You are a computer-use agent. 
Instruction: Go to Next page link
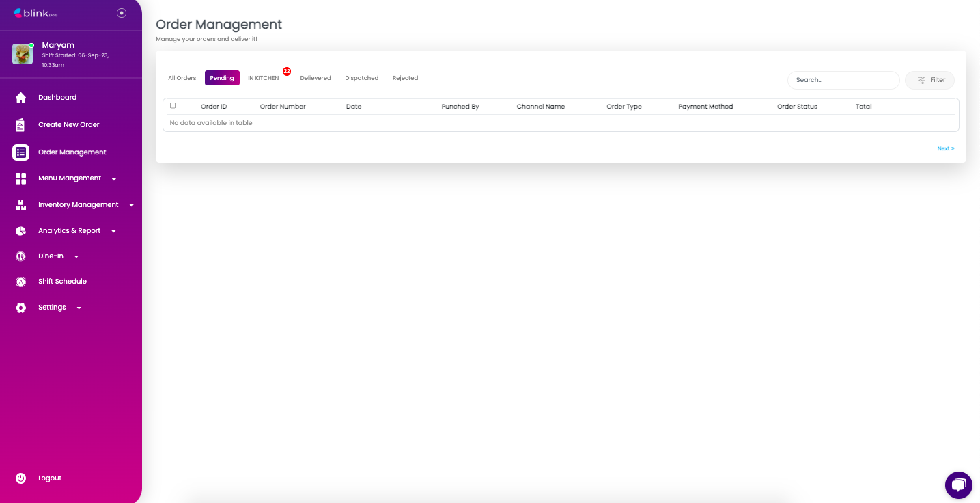pos(945,148)
